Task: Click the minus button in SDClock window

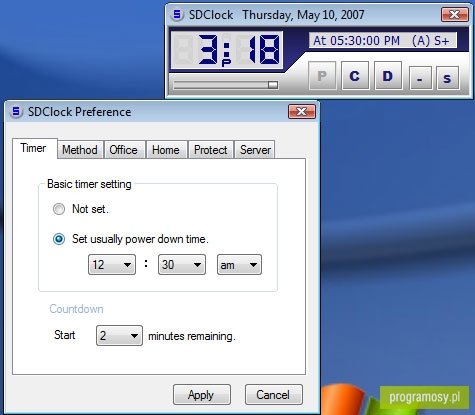Action: (x=420, y=78)
